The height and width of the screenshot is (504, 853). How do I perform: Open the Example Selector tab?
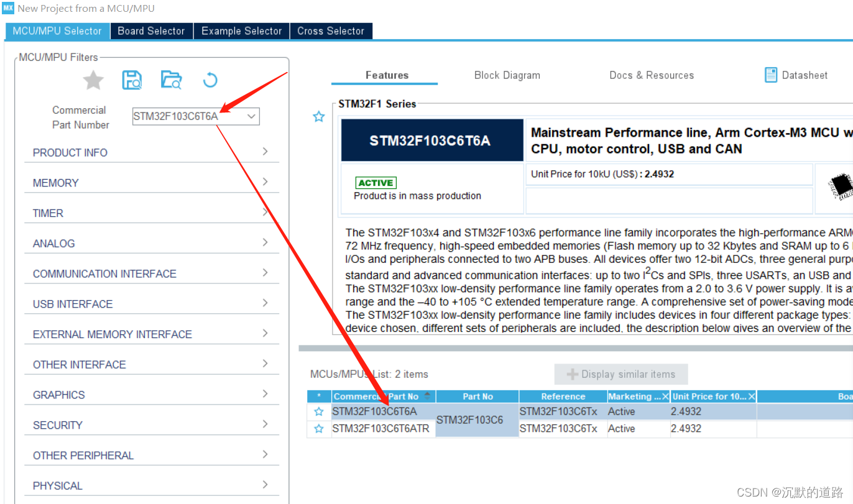[242, 31]
